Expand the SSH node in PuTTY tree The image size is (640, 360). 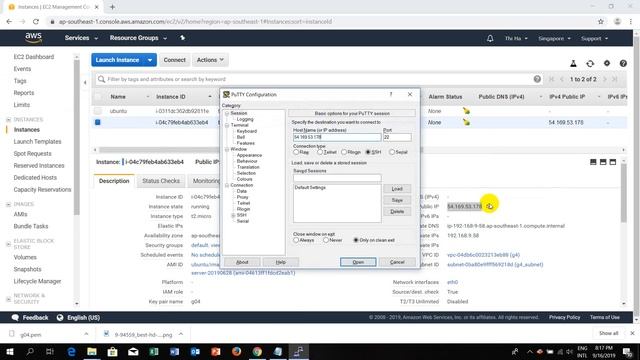click(233, 215)
